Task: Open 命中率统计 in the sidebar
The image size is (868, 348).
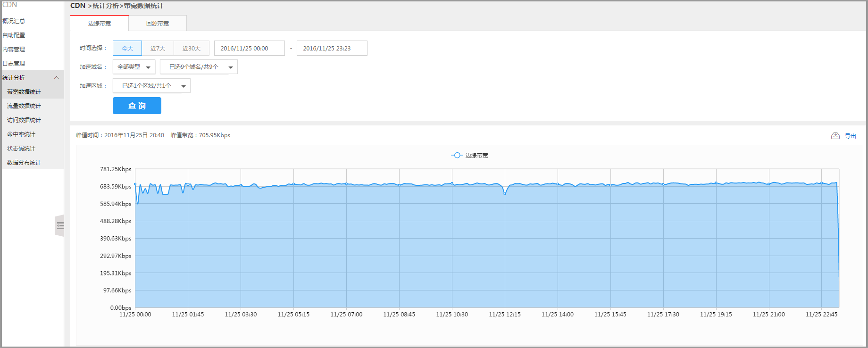Action: 21,134
